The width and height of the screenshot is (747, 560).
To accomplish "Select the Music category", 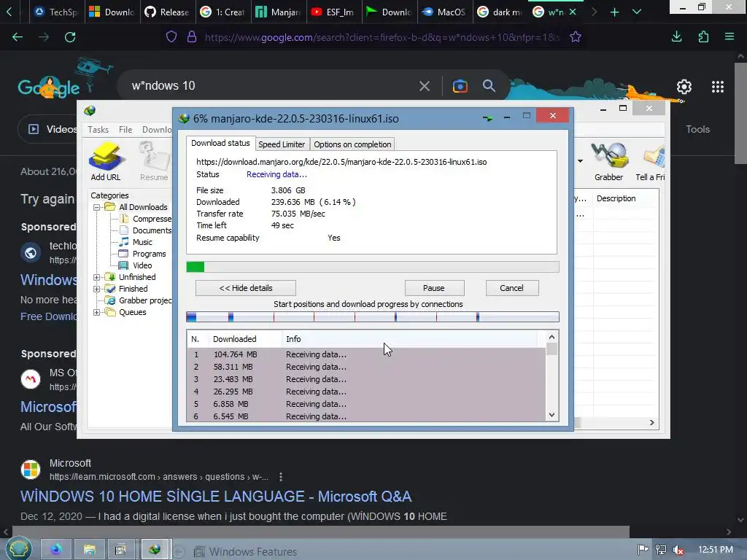I will (142, 242).
